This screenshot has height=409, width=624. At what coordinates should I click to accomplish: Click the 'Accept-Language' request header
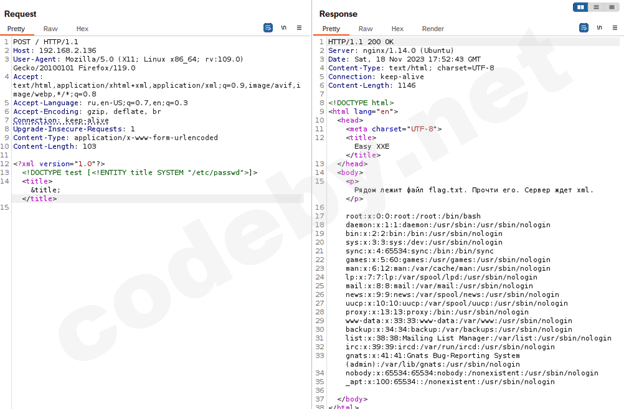click(100, 103)
